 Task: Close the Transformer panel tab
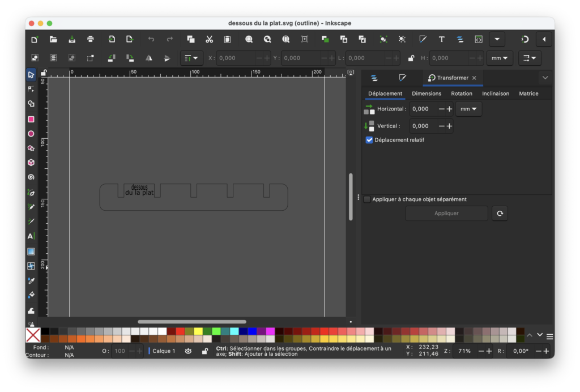point(474,78)
